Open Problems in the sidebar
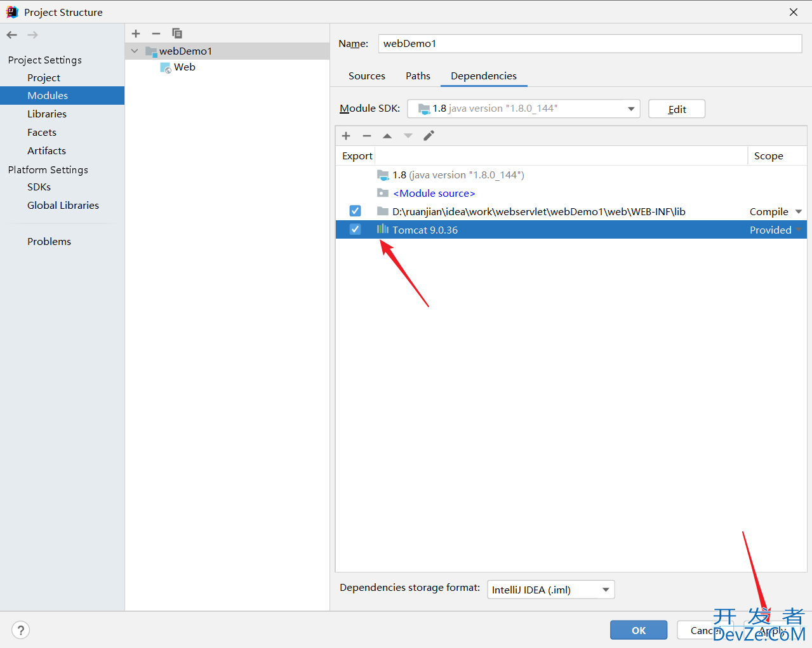 click(49, 241)
